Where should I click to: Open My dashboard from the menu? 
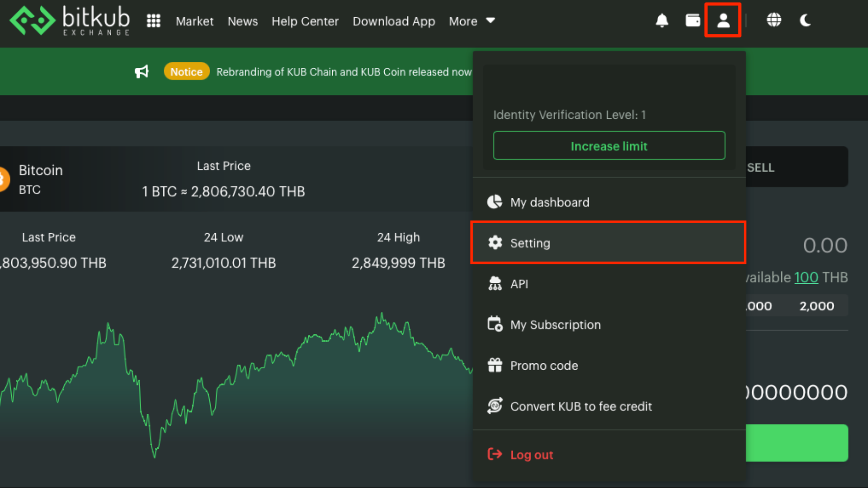tap(549, 202)
